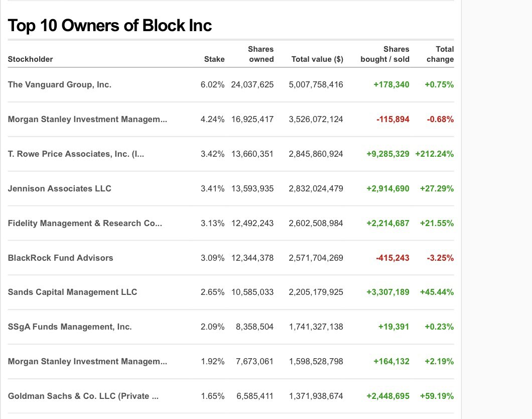Click the 'Top 10 Owners of Block Inc' heading
Image resolution: width=532 pixels, height=419 pixels.
pyautogui.click(x=109, y=26)
